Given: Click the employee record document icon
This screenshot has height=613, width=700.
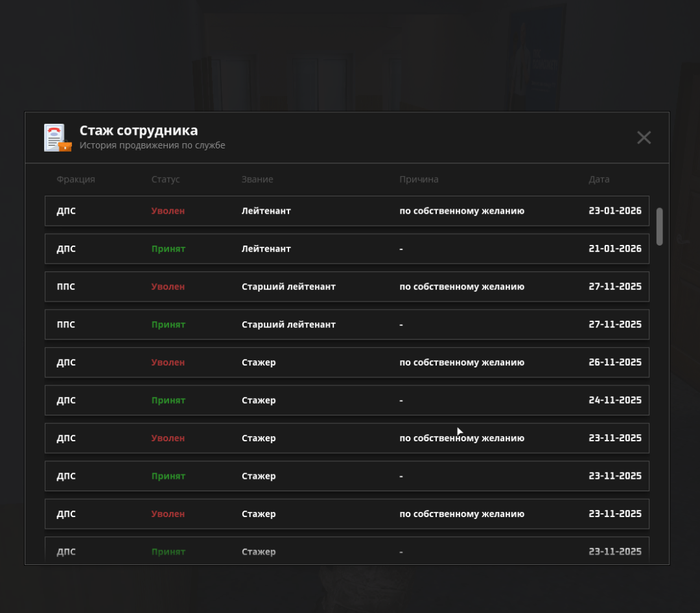Looking at the screenshot, I should [x=57, y=138].
